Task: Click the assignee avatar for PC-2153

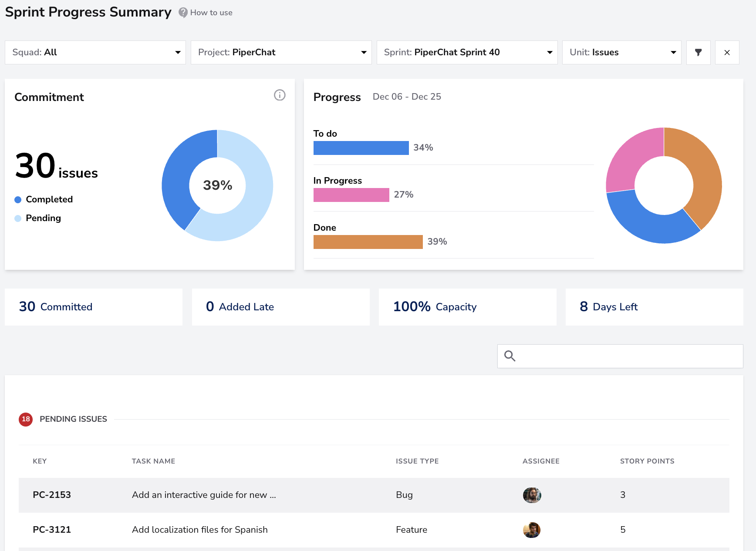Action: coord(532,495)
